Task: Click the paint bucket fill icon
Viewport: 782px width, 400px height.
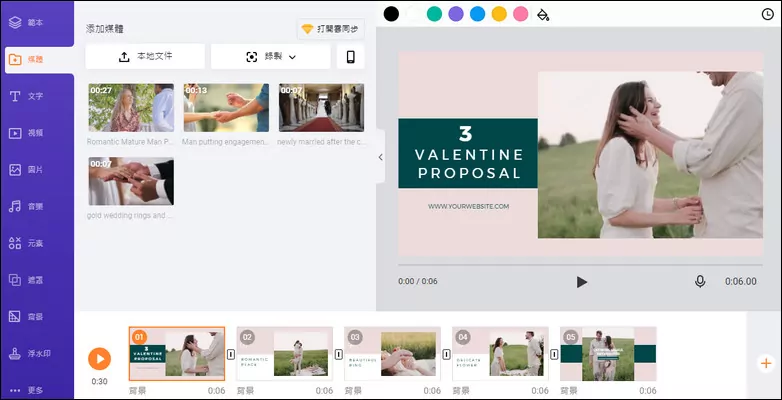Action: click(543, 15)
